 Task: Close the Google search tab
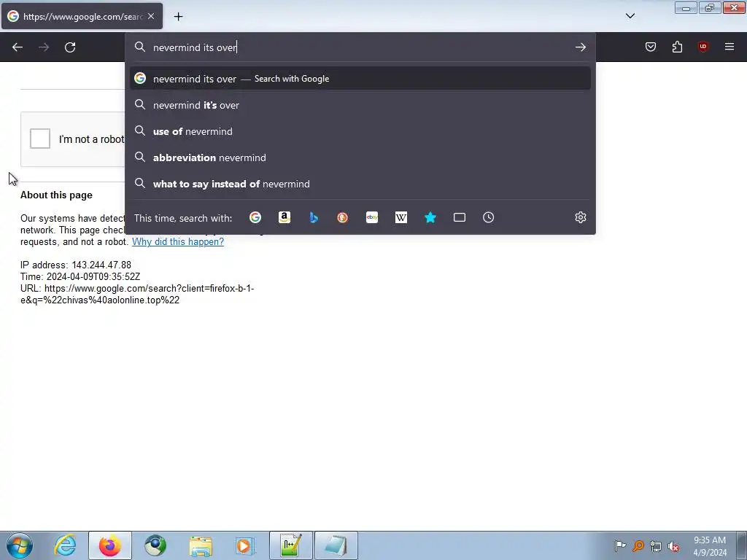point(151,16)
